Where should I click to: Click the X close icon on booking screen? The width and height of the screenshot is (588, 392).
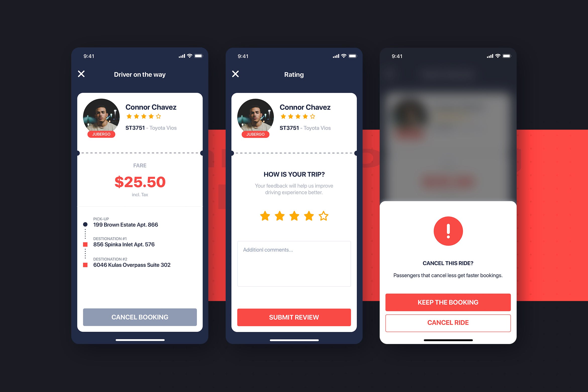pos(83,74)
